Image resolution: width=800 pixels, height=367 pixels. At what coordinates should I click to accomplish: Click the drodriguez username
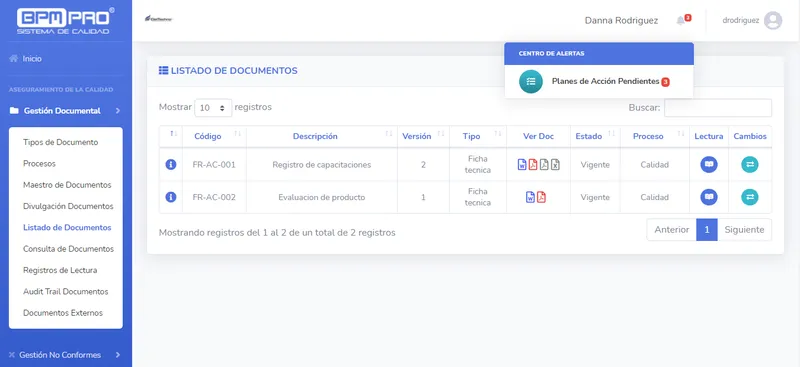741,20
